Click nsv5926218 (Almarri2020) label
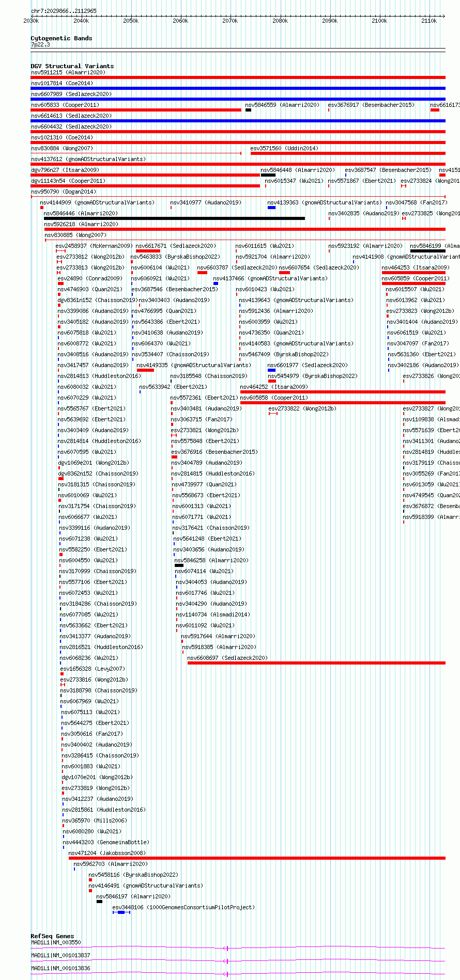This screenshot has width=460, height=980. tap(81, 224)
